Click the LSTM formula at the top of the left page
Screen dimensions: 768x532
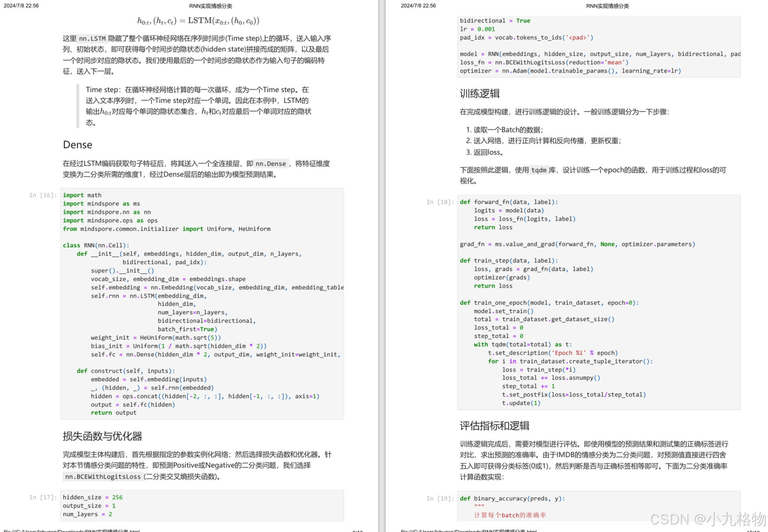point(198,21)
